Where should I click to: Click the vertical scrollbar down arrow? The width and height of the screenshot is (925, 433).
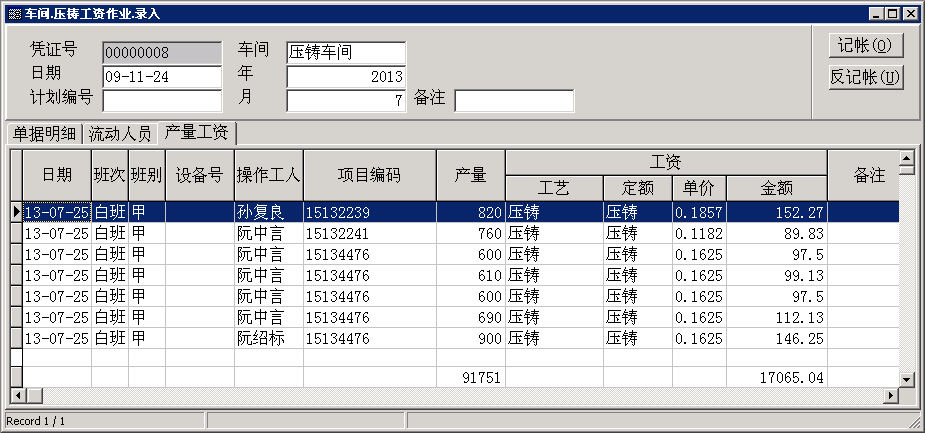(x=907, y=379)
